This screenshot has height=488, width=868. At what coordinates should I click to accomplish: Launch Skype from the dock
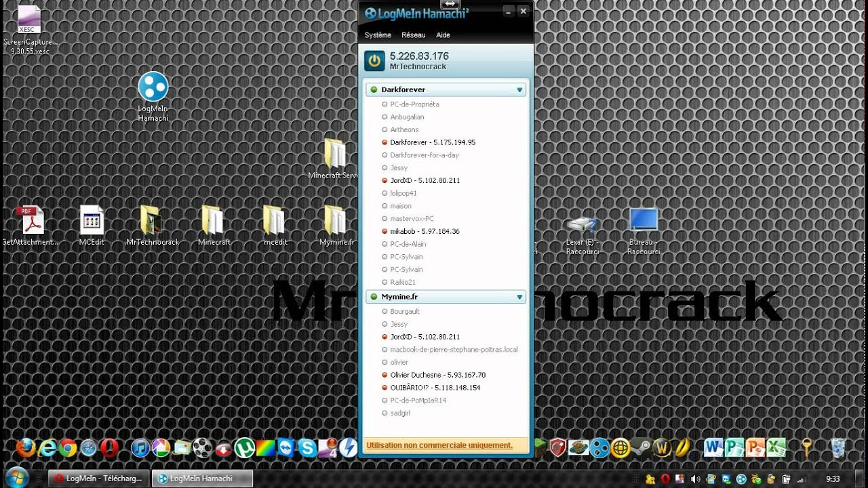[307, 448]
